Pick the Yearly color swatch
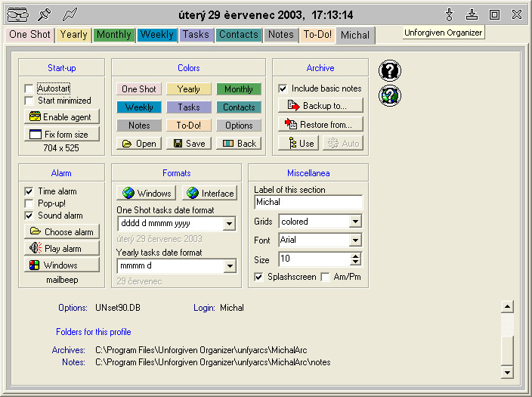532x397 pixels. point(189,89)
